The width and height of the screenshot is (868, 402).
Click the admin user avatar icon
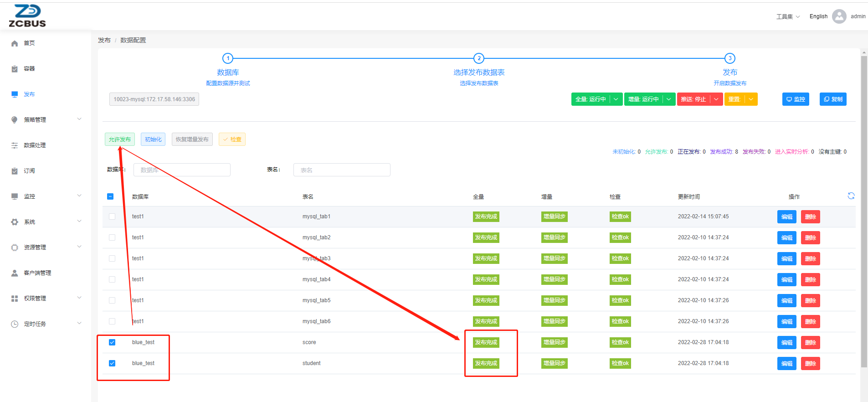(839, 16)
